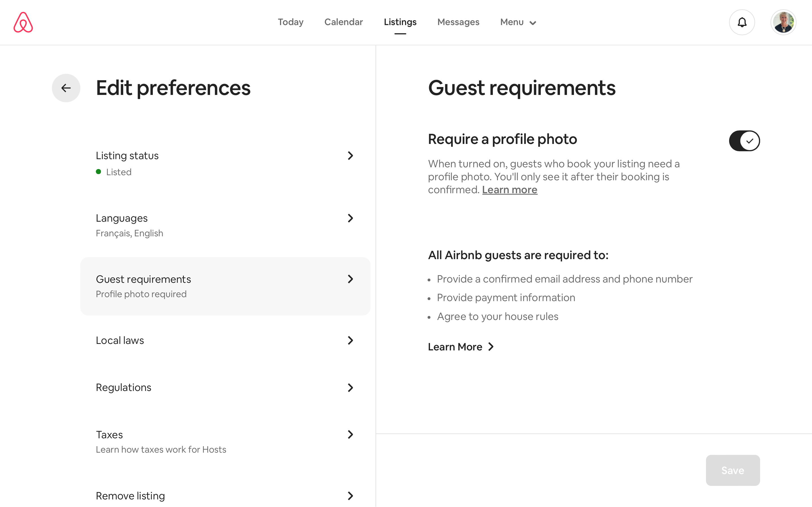This screenshot has width=812, height=507.
Task: Click the chevron next to Guest requirements
Action: click(351, 279)
